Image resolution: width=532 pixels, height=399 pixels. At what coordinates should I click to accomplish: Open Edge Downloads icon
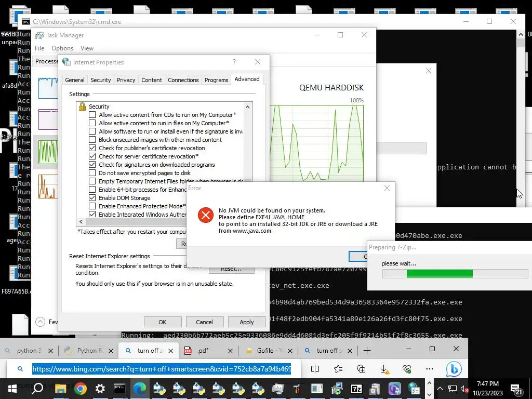[x=384, y=369]
